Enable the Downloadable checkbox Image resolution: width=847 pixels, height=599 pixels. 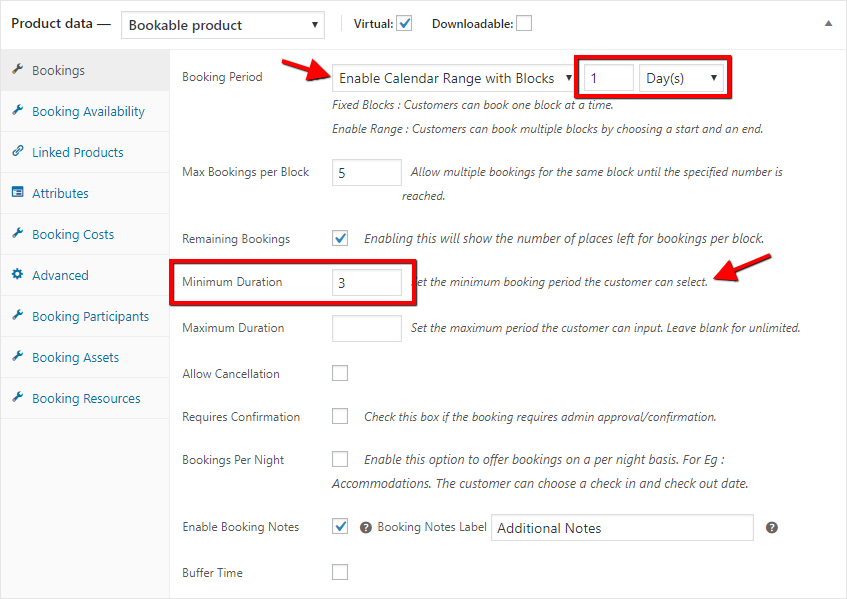click(524, 24)
